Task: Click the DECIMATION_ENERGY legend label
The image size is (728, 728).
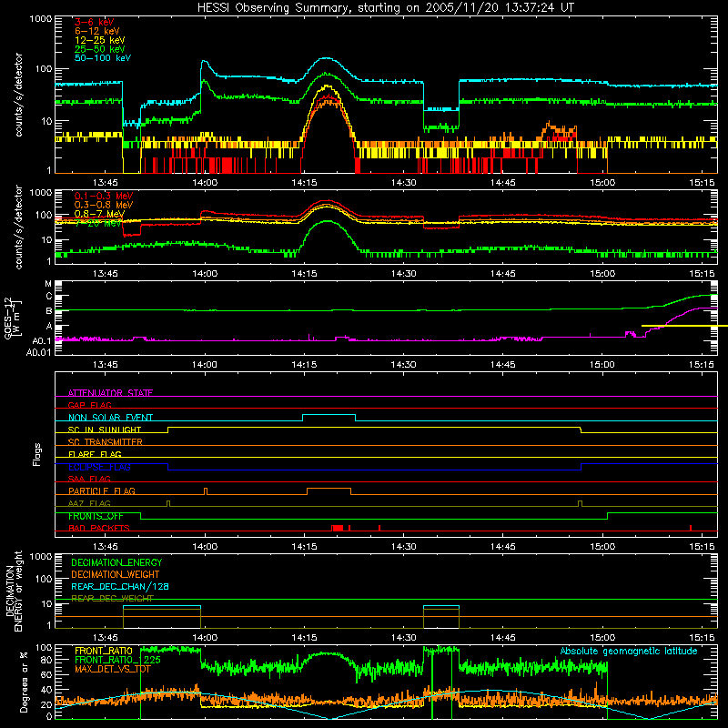Action: (116, 562)
